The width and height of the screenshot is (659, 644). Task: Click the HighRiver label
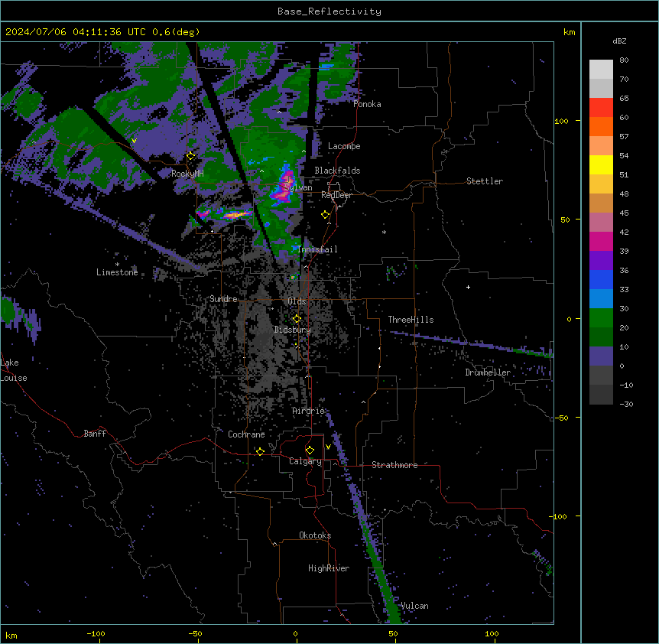pyautogui.click(x=329, y=568)
